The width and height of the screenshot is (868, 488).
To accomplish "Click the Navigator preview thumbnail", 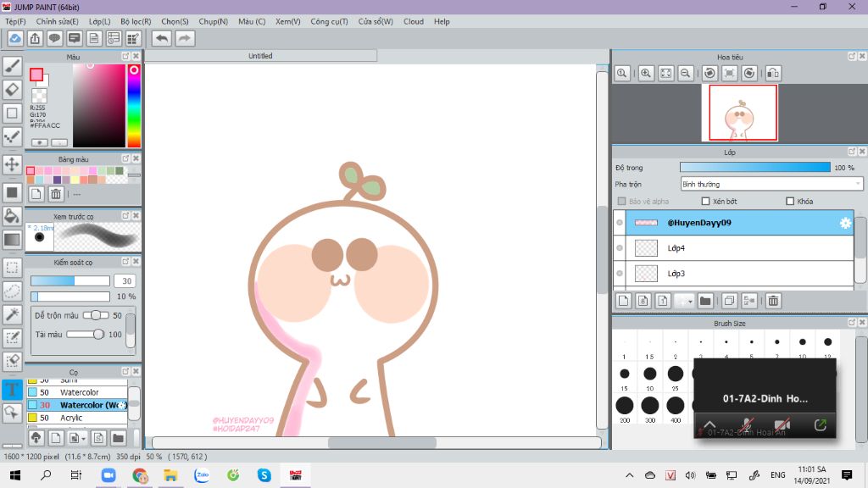I will 743,113.
